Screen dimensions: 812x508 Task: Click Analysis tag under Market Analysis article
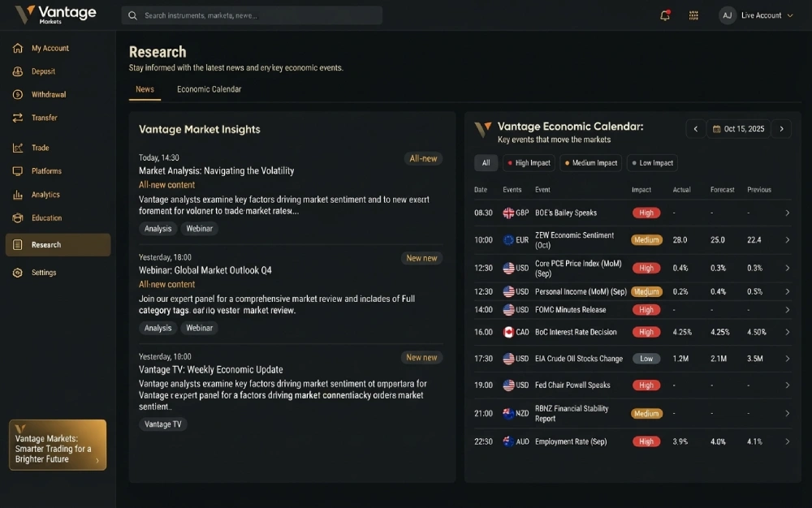[158, 229]
